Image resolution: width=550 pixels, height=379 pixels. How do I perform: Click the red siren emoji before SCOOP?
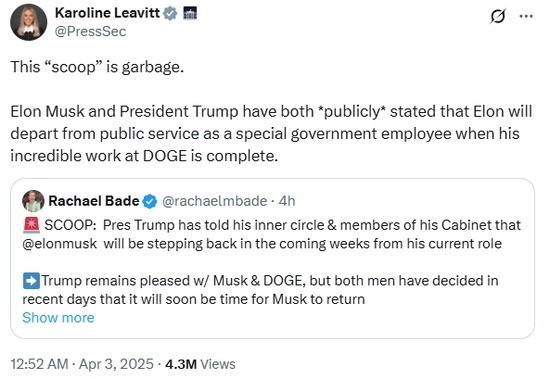pyautogui.click(x=31, y=225)
